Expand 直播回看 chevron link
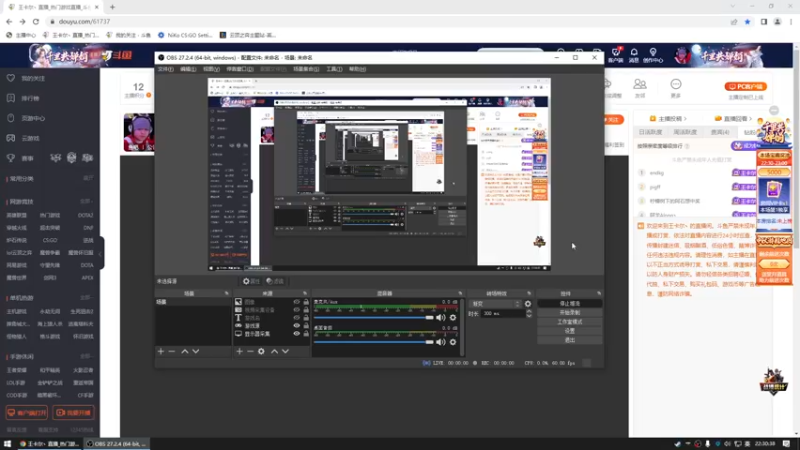 734,118
